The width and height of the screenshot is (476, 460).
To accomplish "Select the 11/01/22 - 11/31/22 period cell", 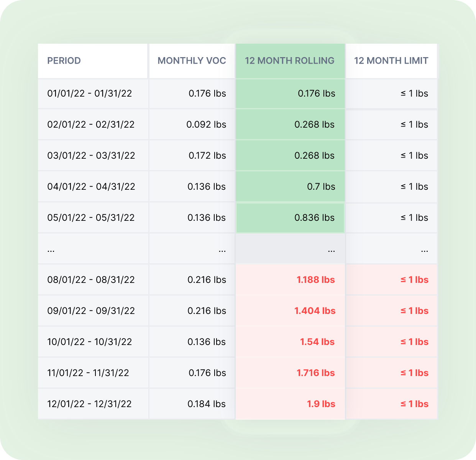I will 88,373.
